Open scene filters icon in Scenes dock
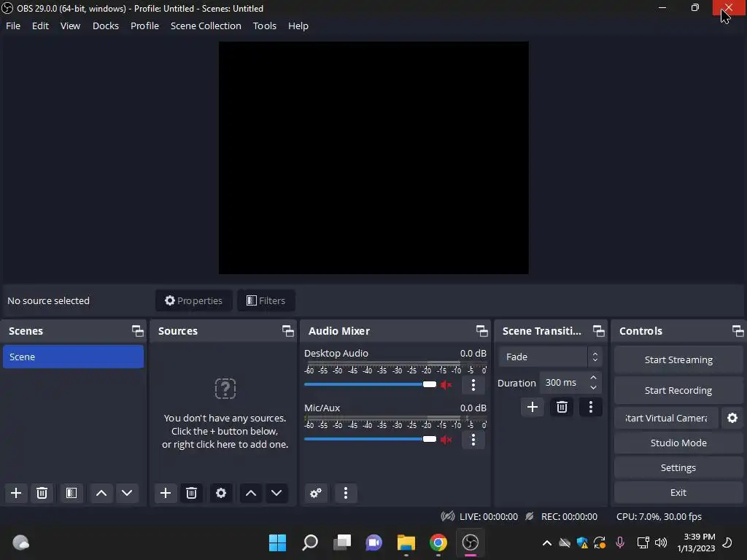The image size is (747, 560). [71, 493]
